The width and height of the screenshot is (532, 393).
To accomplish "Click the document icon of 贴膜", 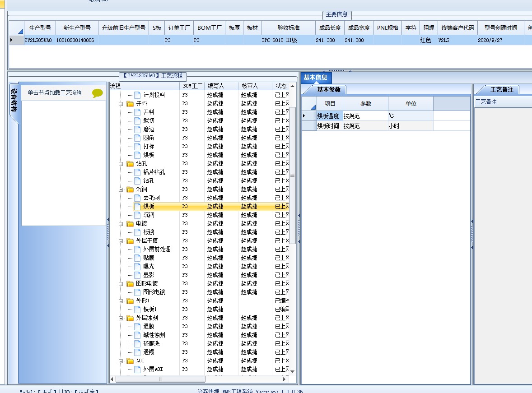I will [x=137, y=258].
